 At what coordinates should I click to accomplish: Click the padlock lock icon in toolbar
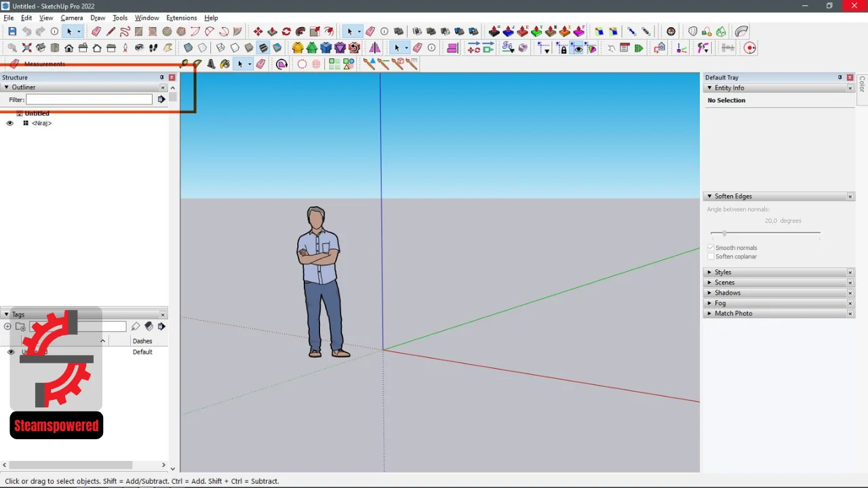563,48
